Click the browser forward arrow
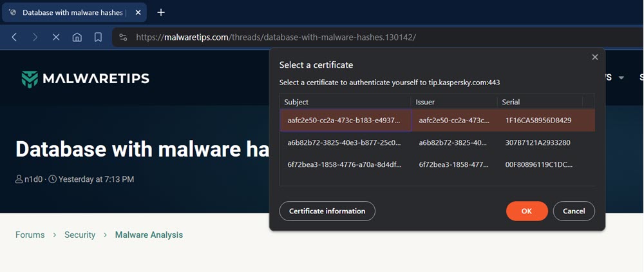 click(x=35, y=37)
